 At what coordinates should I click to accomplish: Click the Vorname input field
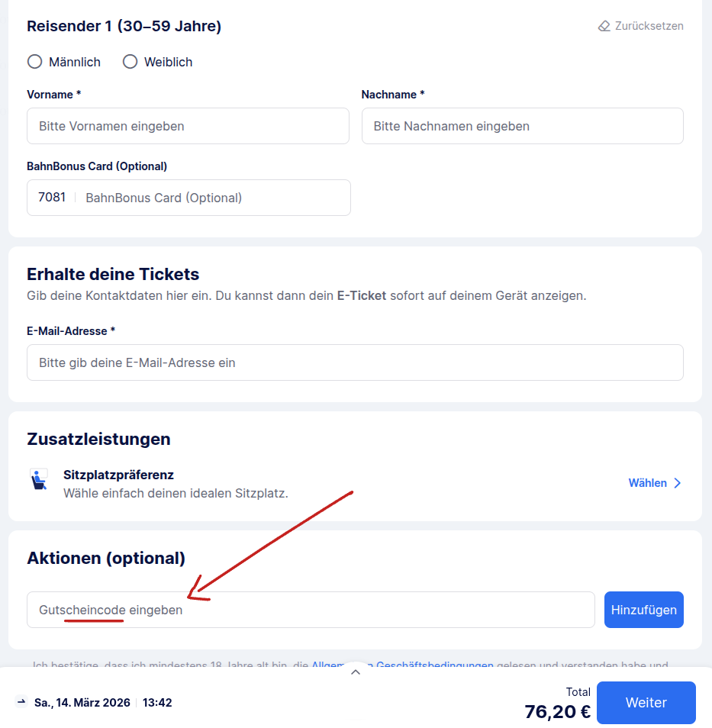[x=188, y=125]
